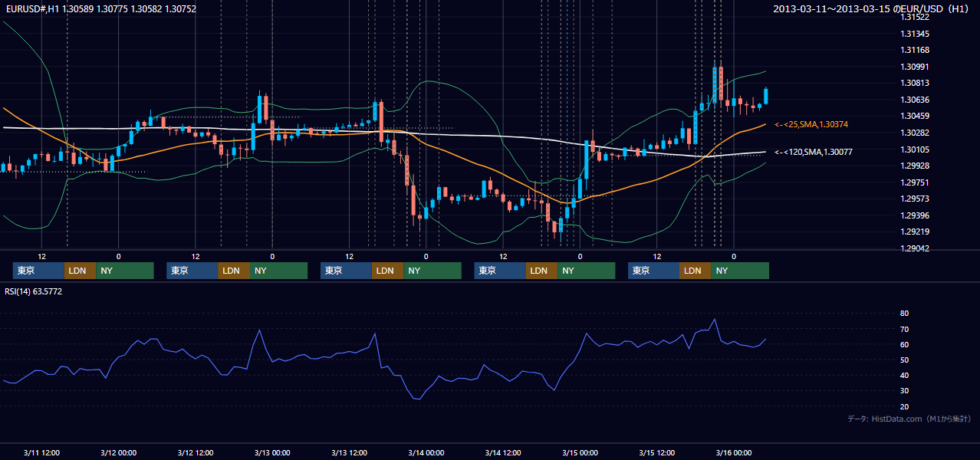
Task: Click RSI scale value 30
Action: (x=905, y=390)
